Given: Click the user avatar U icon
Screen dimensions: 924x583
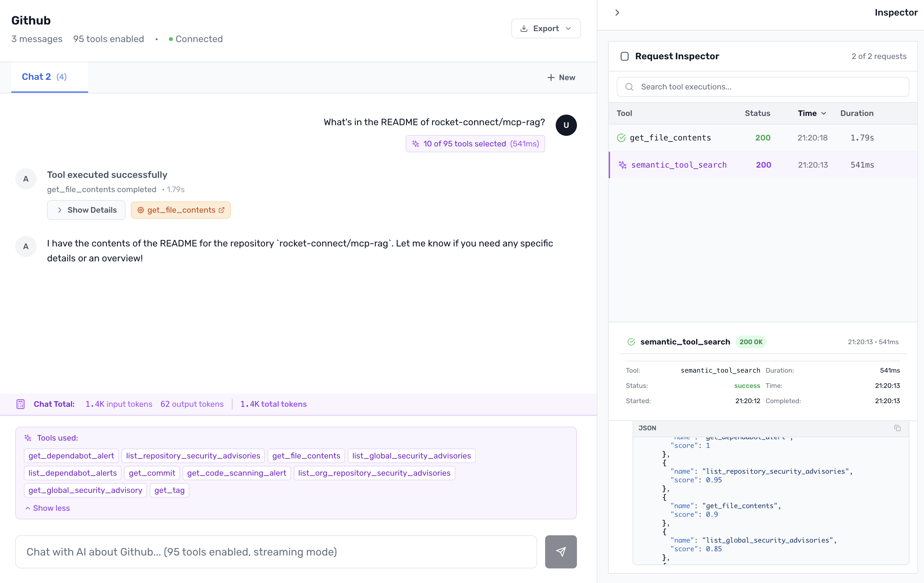Looking at the screenshot, I should click(x=566, y=125).
